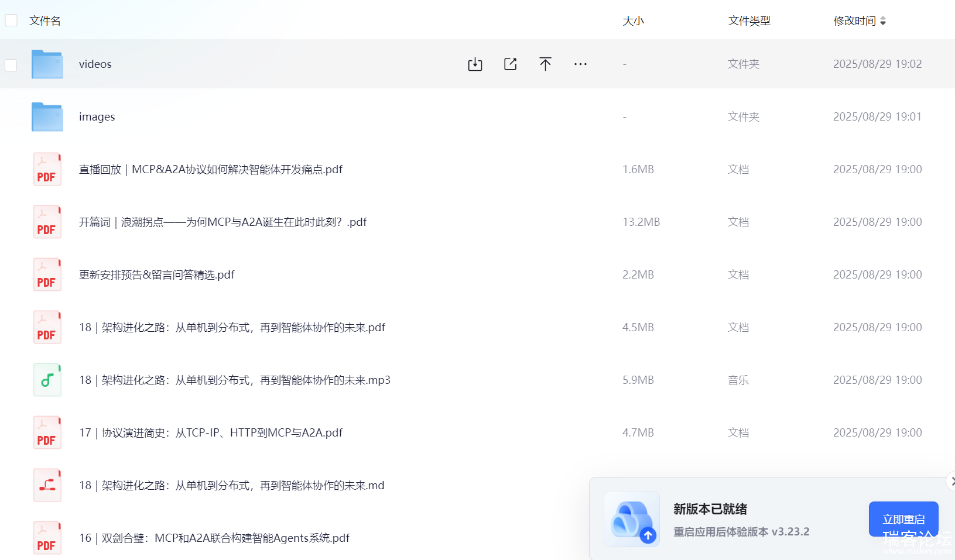The height and width of the screenshot is (560, 955).
Task: Click the 文件类型 column header
Action: (749, 21)
